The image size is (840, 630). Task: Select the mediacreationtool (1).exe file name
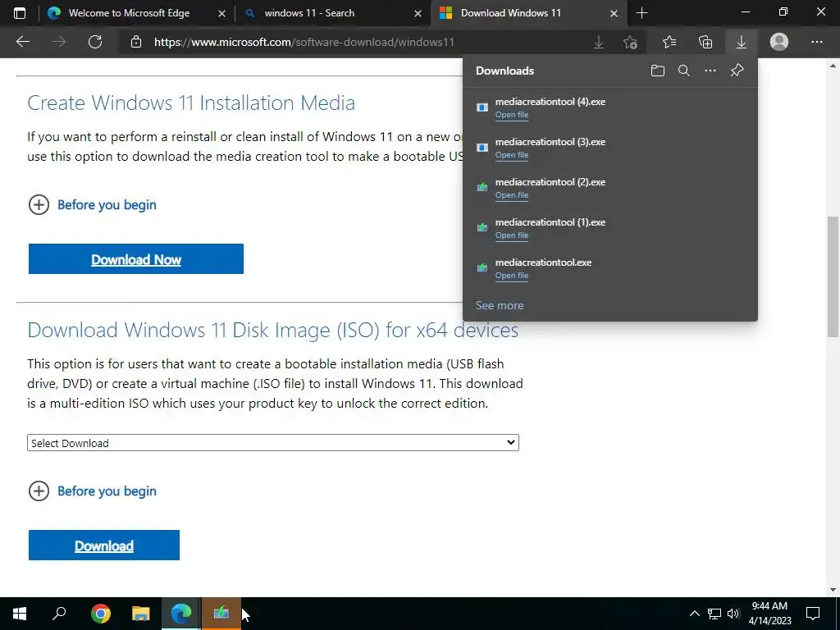[550, 222]
